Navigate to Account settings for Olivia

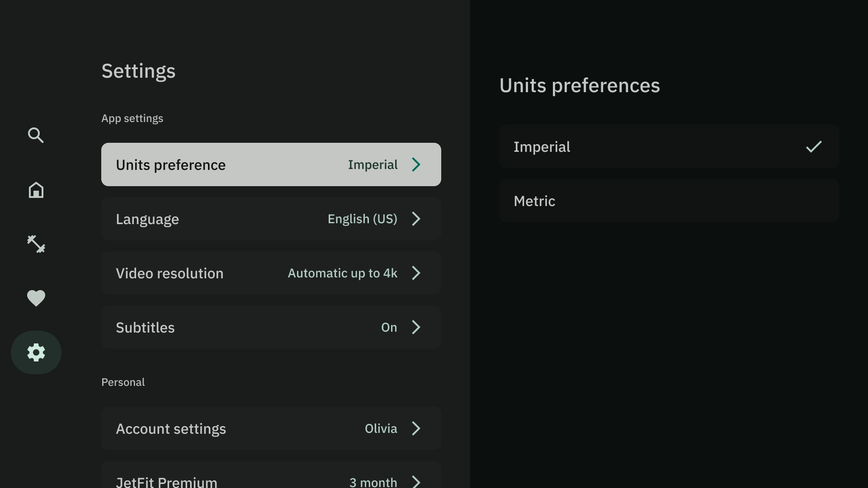(271, 428)
